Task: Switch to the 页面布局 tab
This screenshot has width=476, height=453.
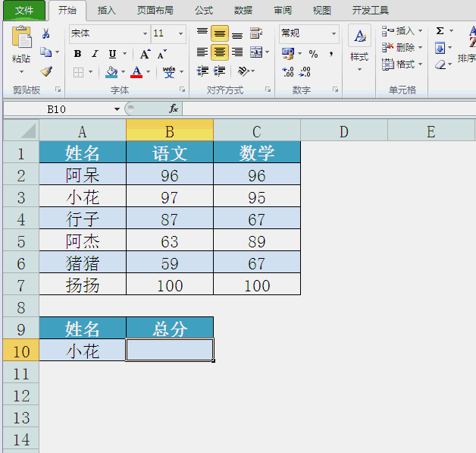Action: pyautogui.click(x=155, y=11)
